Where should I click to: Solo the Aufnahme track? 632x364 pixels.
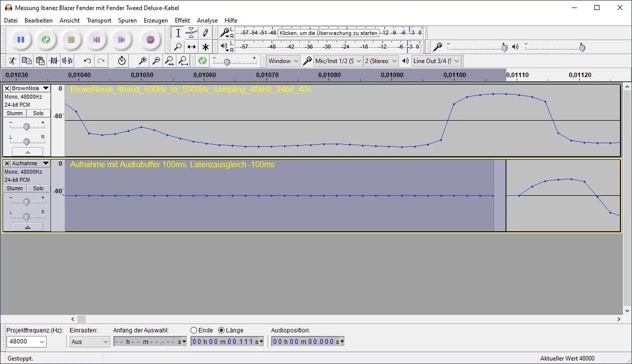click(39, 188)
